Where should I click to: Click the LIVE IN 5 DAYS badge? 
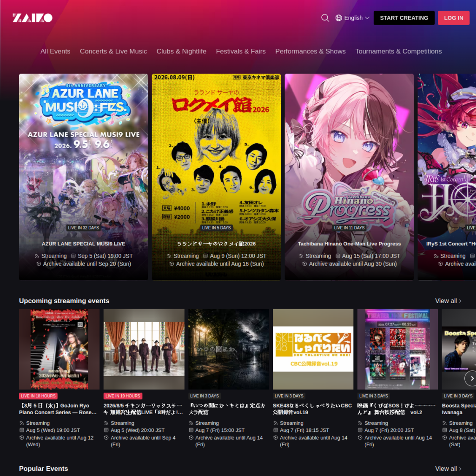click(216, 228)
